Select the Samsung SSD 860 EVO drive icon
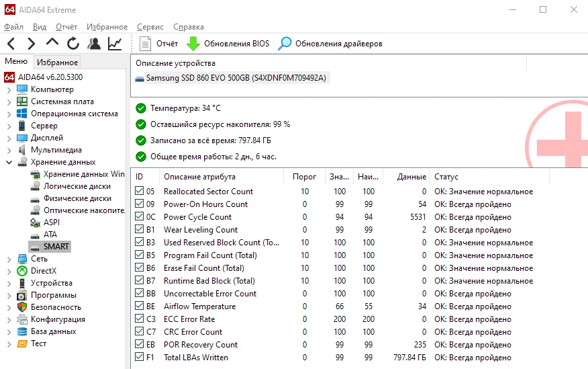 [x=140, y=79]
